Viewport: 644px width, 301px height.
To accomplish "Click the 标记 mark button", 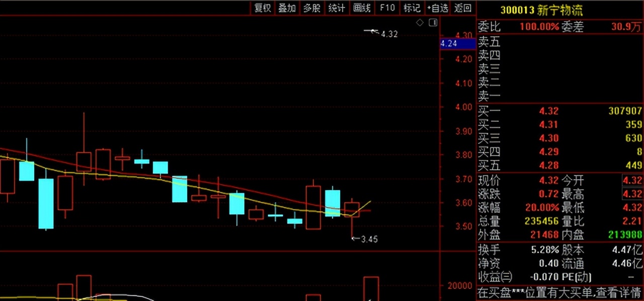I will (412, 8).
